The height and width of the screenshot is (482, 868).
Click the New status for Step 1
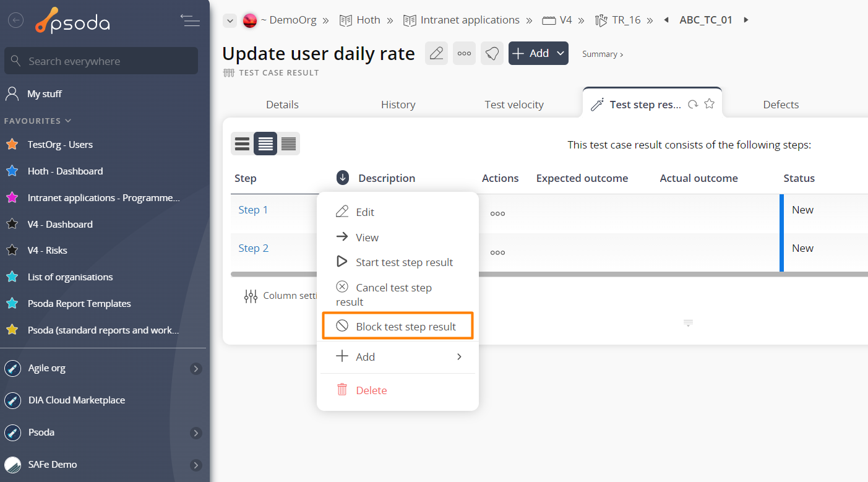[802, 210]
